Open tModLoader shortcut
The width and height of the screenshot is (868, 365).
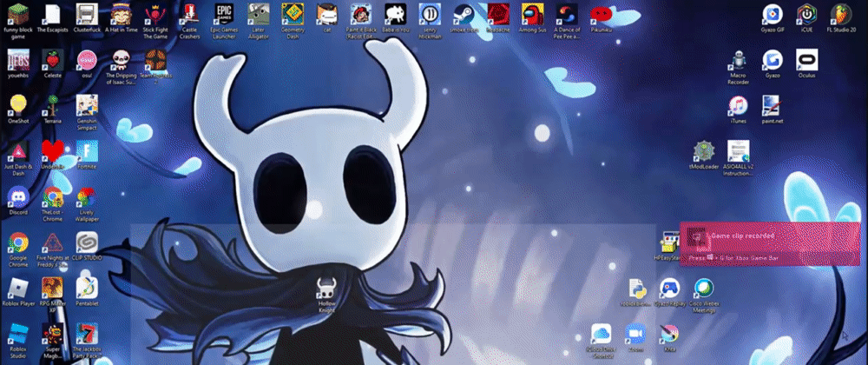click(704, 156)
